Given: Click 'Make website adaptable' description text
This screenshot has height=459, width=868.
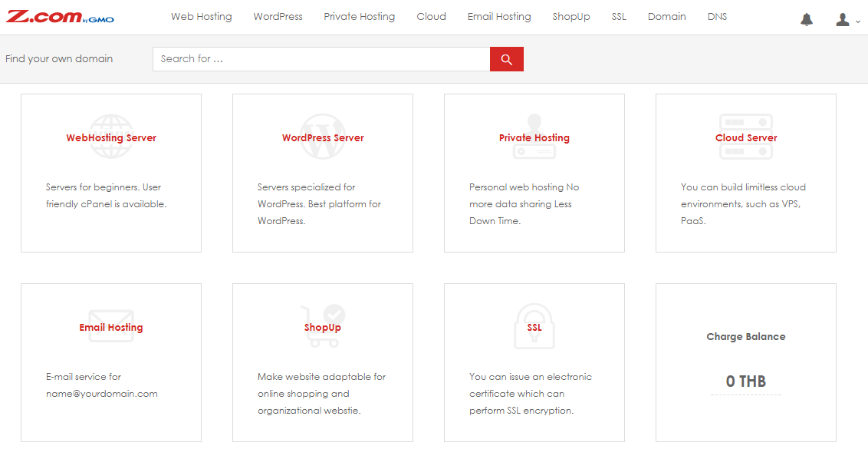Looking at the screenshot, I should click(321, 394).
